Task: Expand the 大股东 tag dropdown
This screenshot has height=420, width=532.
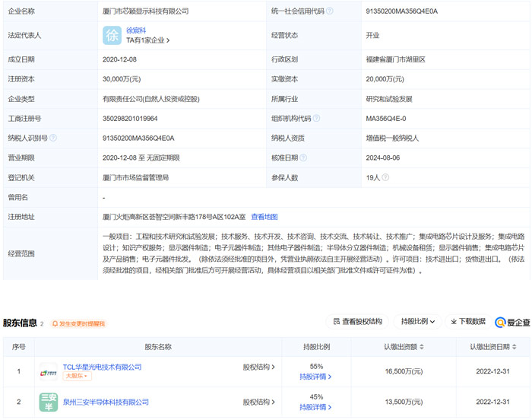Action: [77, 377]
